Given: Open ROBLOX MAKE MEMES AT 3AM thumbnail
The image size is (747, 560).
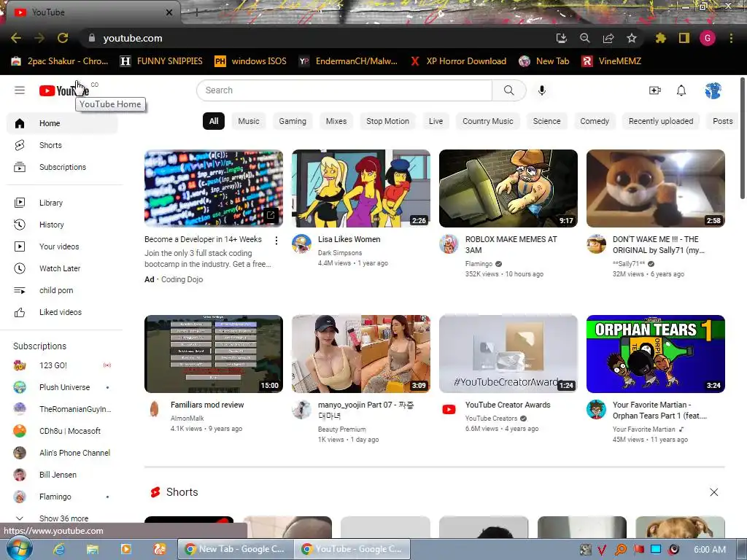Looking at the screenshot, I should point(508,189).
